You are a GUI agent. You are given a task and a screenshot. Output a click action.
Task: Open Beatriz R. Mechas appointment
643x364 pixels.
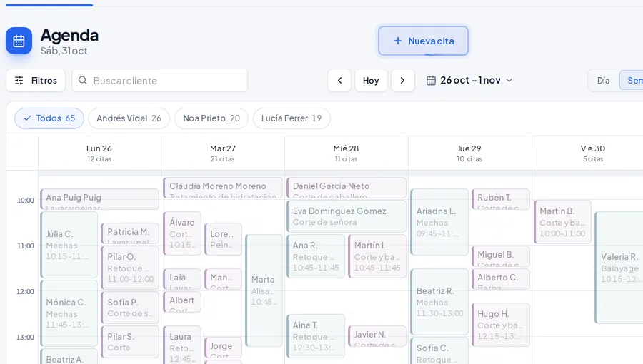[439, 302]
